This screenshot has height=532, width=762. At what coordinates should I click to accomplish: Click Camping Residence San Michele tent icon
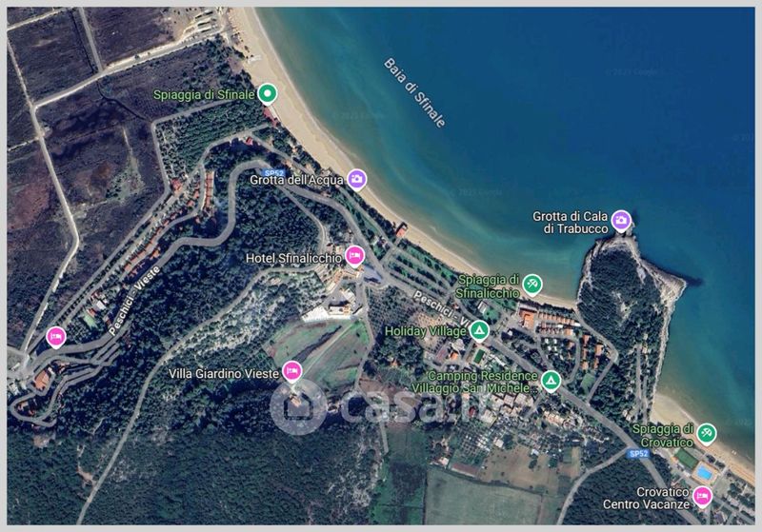551,381
